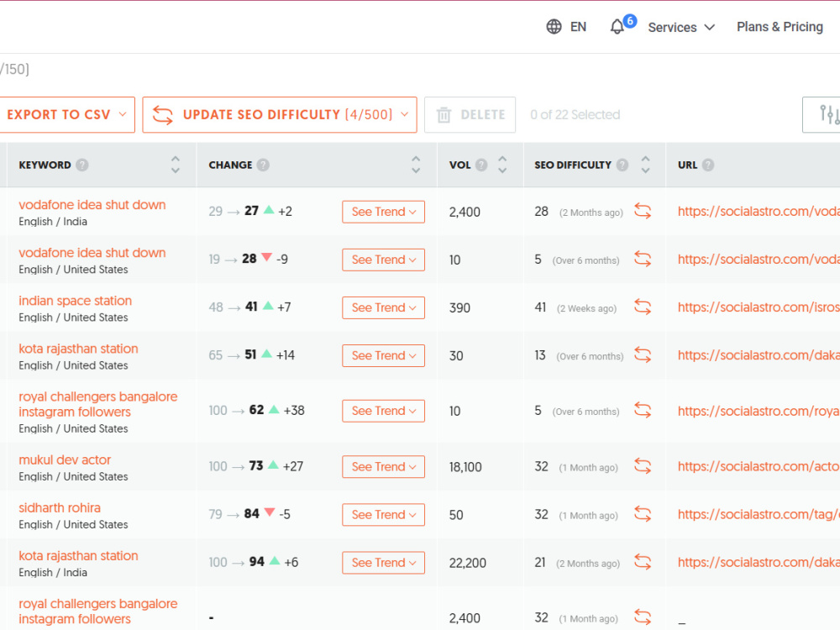Image resolution: width=840 pixels, height=630 pixels.
Task: Open socialastro tag URL in sidharth rohira row
Action: pos(759,514)
